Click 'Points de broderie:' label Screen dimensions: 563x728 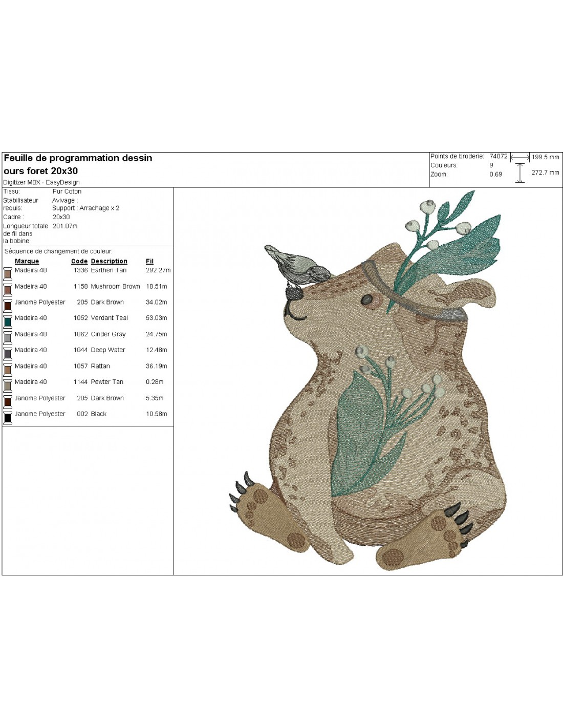point(457,157)
